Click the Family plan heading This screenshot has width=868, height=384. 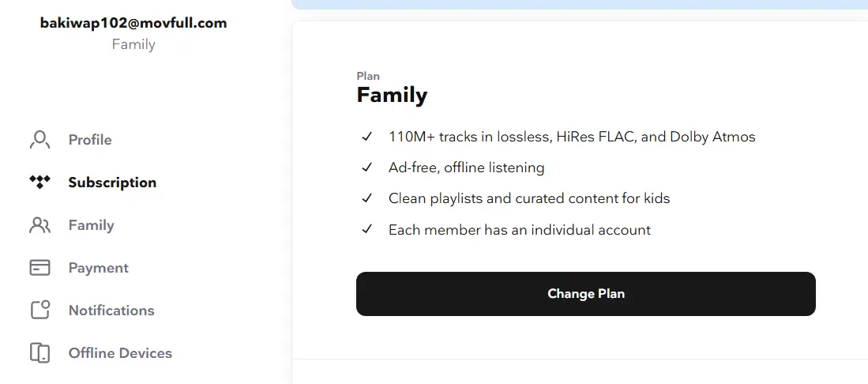point(392,95)
